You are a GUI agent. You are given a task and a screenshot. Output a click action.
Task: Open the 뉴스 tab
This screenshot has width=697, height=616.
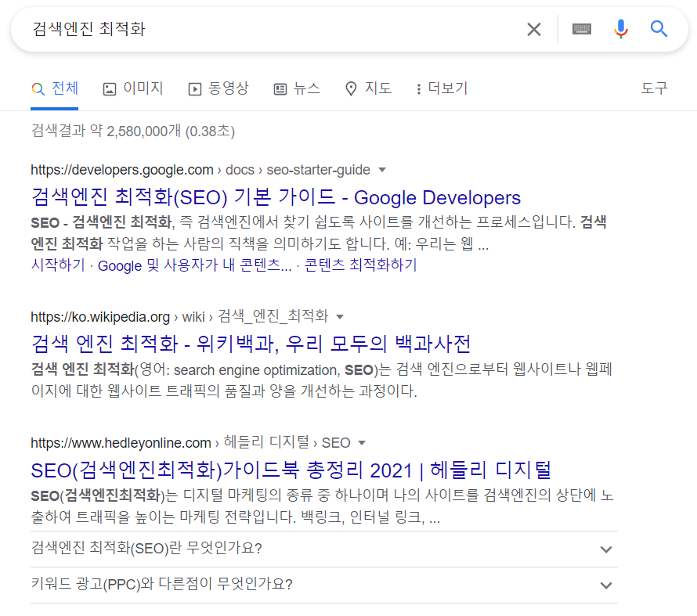(x=297, y=88)
